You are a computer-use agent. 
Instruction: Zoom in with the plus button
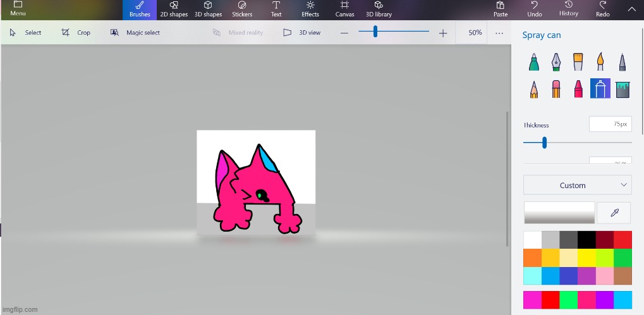coord(443,33)
